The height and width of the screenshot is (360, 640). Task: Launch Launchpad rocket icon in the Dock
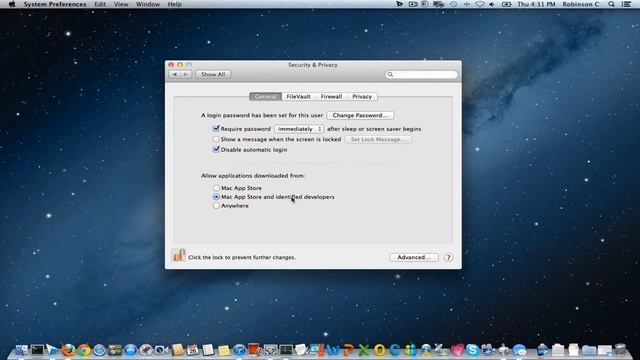tap(146, 350)
